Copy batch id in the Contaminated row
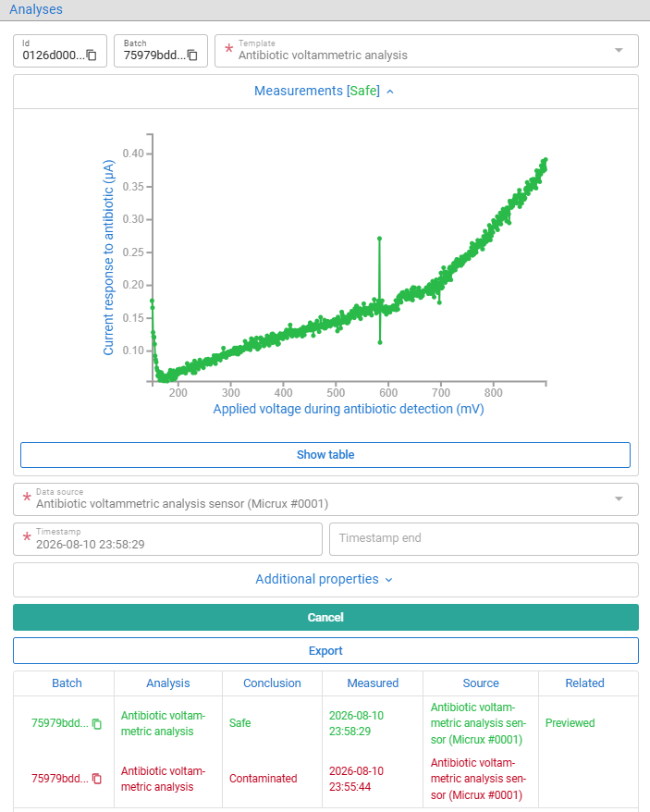The image size is (650, 812). click(x=97, y=779)
